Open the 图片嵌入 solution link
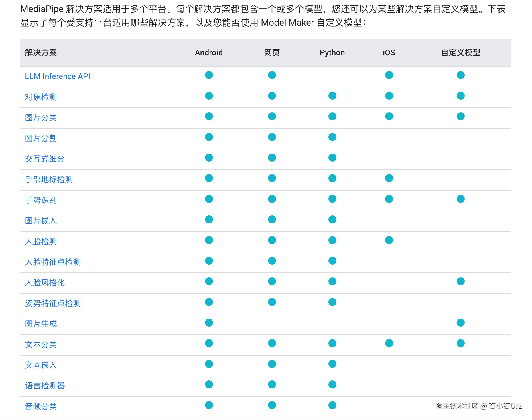The width and height of the screenshot is (532, 420). (41, 221)
